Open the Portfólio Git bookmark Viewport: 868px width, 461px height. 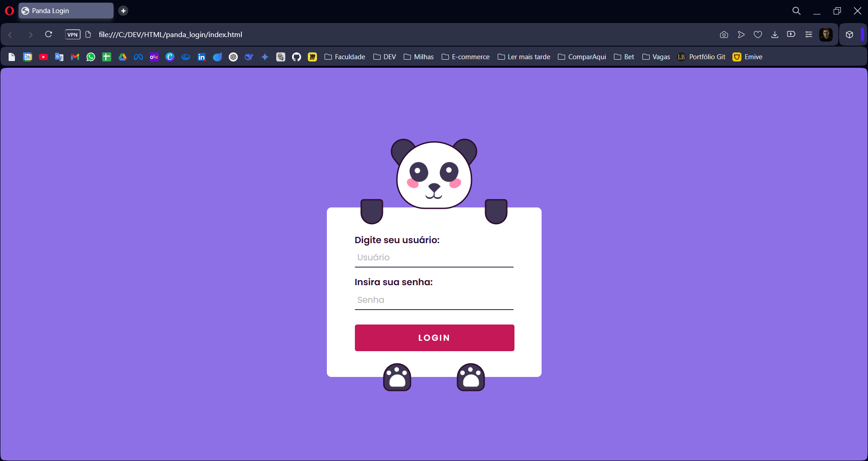pyautogui.click(x=701, y=57)
